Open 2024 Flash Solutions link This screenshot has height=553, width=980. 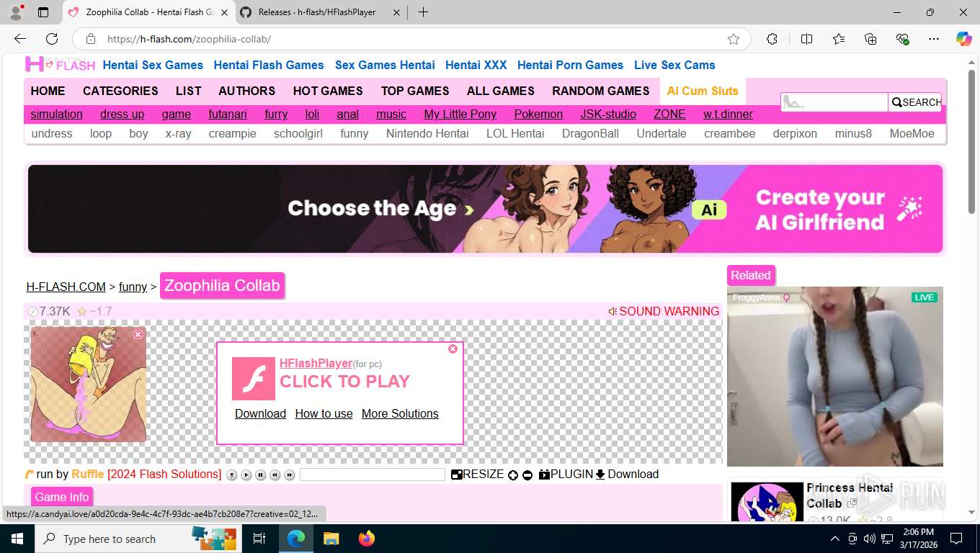coord(164,475)
